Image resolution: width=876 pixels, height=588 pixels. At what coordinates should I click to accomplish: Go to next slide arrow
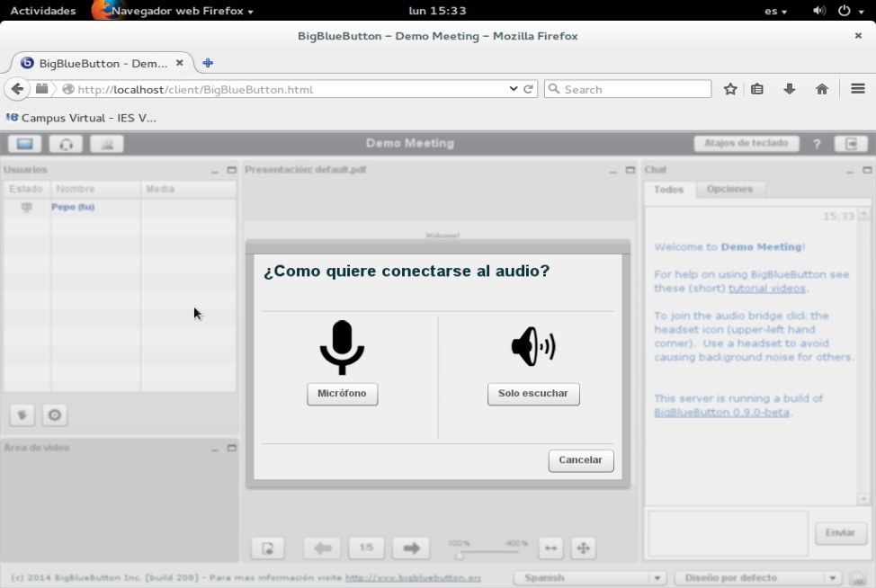click(411, 548)
